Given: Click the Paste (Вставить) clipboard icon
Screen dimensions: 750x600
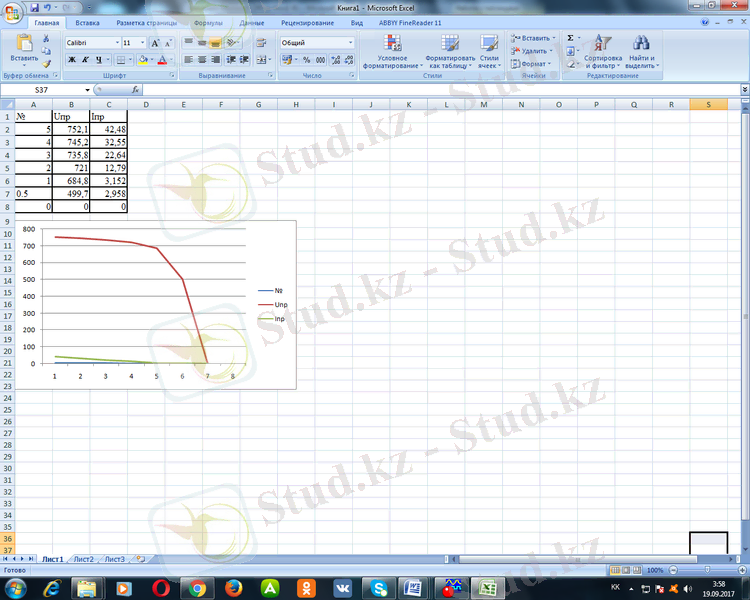Looking at the screenshot, I should coord(24,44).
